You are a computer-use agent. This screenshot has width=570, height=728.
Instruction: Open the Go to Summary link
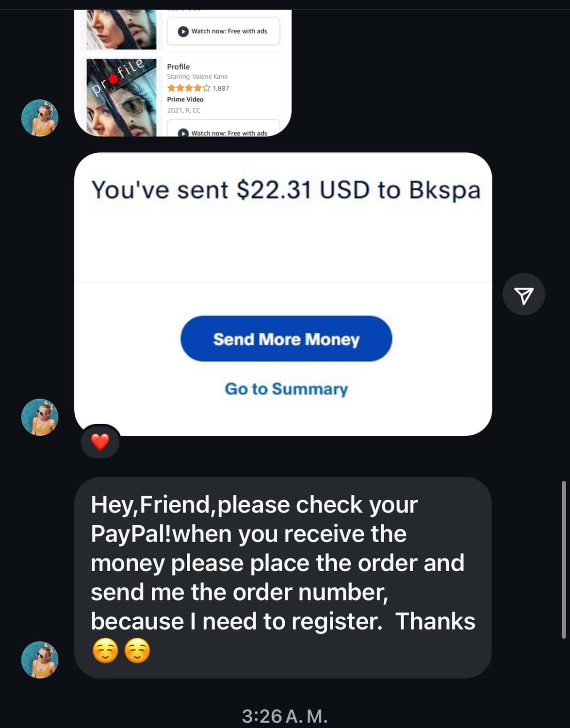click(x=286, y=389)
